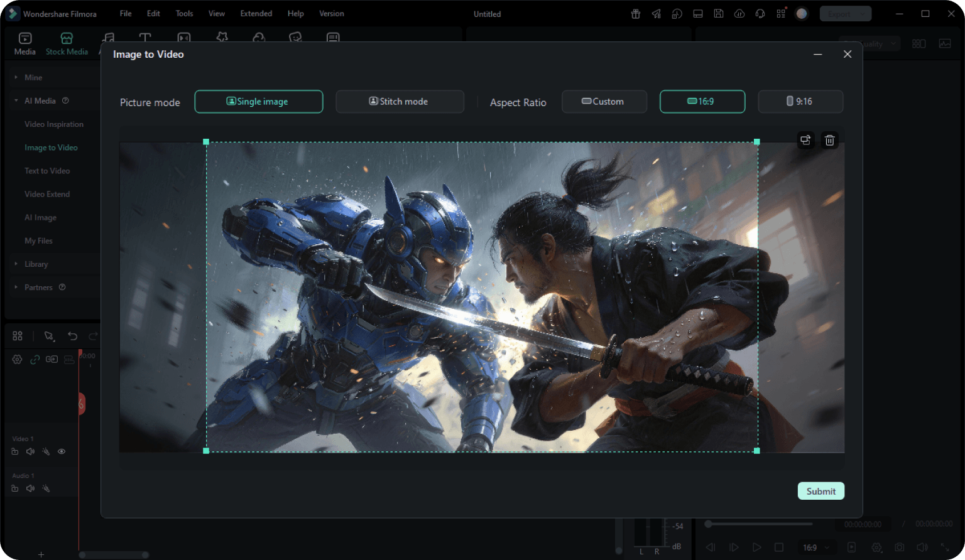Click the gift box icon in title bar
This screenshot has height=560, width=965.
pos(636,14)
